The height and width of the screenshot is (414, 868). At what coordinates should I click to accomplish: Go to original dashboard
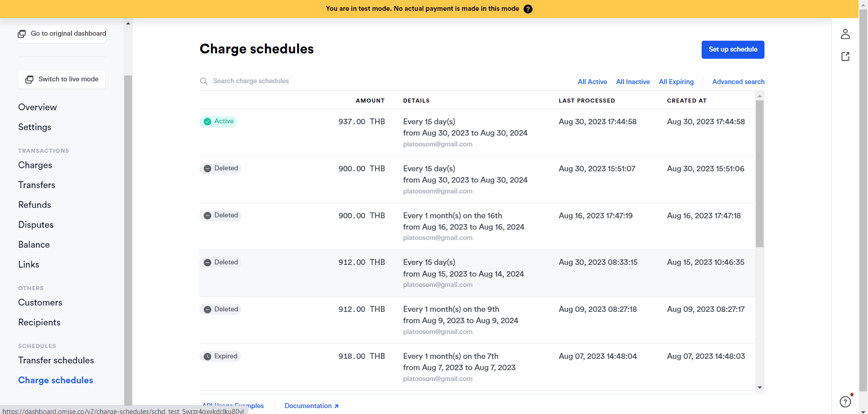62,34
